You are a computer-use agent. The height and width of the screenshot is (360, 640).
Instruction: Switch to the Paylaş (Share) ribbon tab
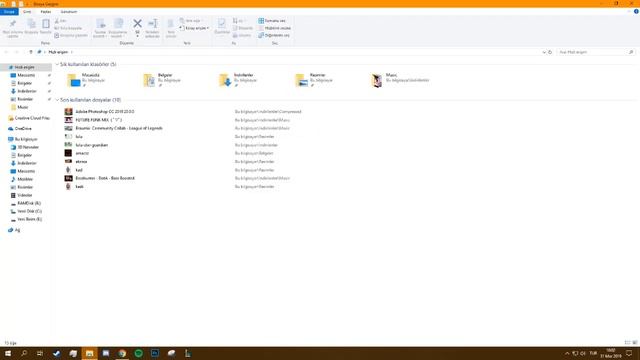(46, 12)
